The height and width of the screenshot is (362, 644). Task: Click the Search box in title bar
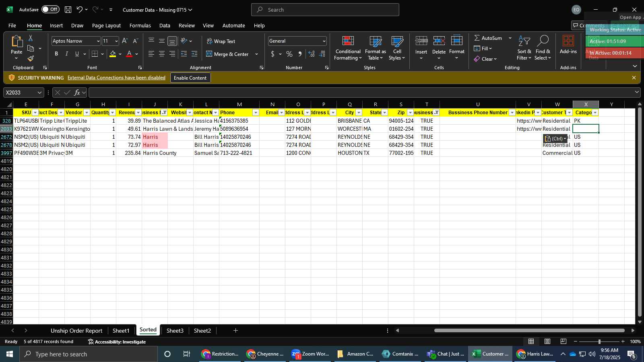click(325, 10)
